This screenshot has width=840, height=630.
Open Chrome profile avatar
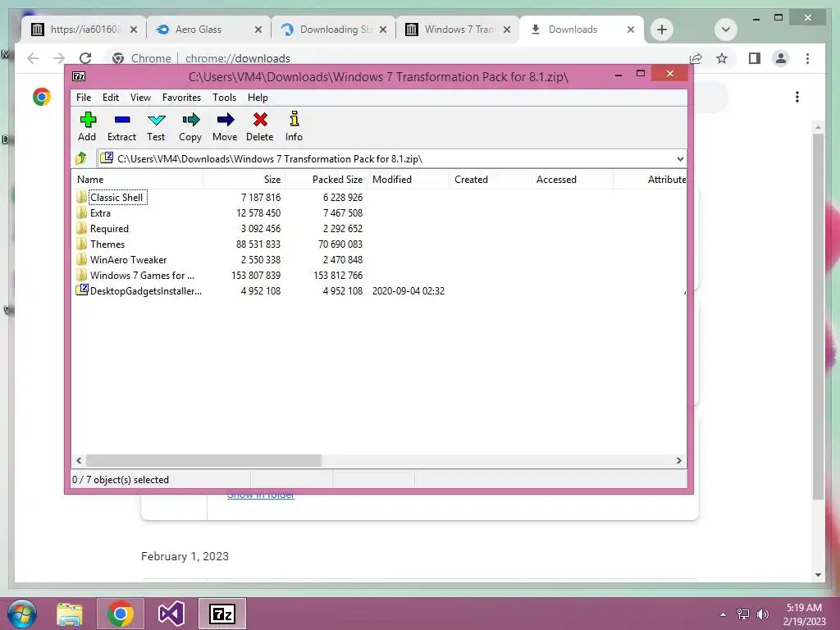781,58
